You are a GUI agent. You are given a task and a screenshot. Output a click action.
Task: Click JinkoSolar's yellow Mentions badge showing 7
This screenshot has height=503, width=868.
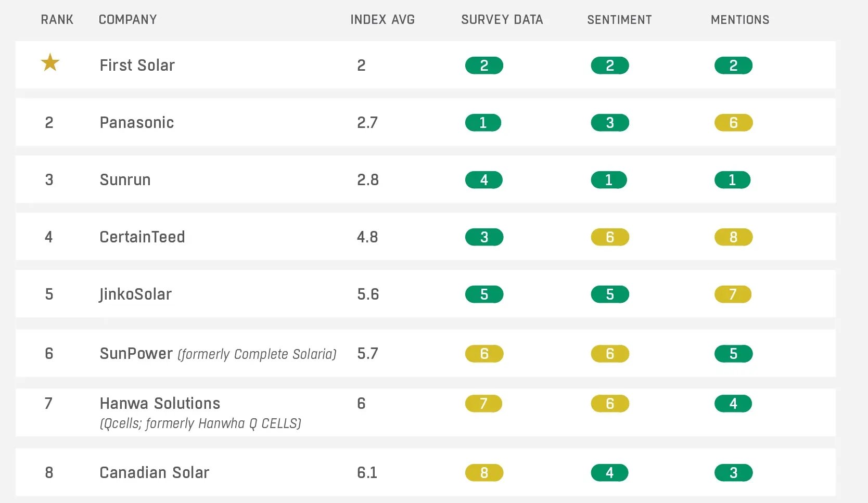733,294
